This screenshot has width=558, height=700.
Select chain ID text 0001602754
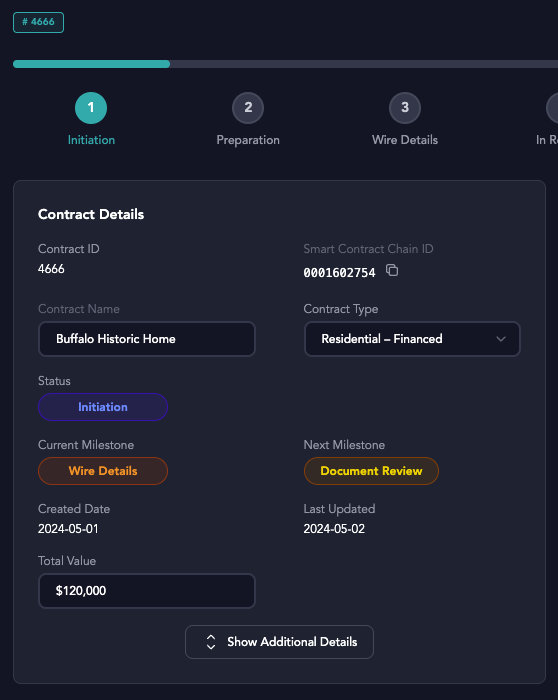pyautogui.click(x=340, y=272)
